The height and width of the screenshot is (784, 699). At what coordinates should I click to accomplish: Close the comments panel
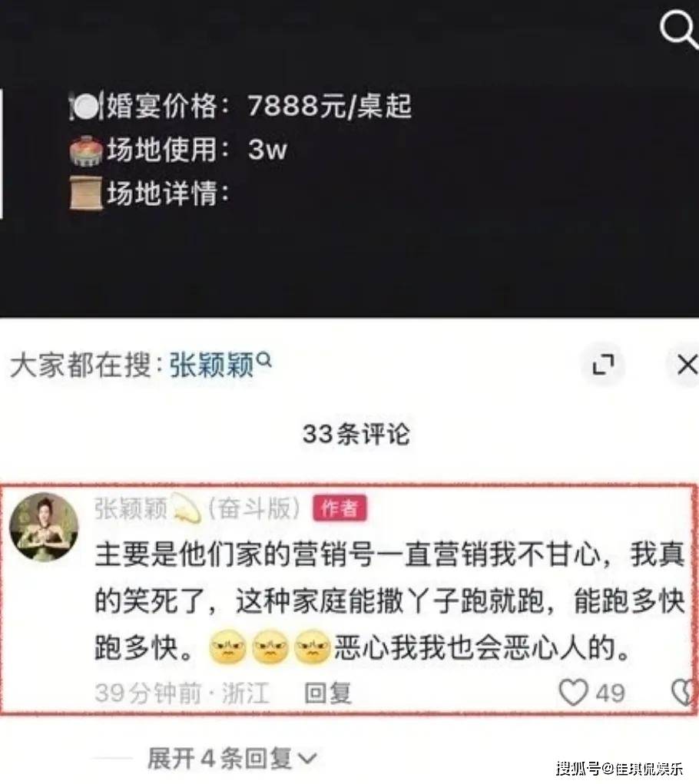687,364
